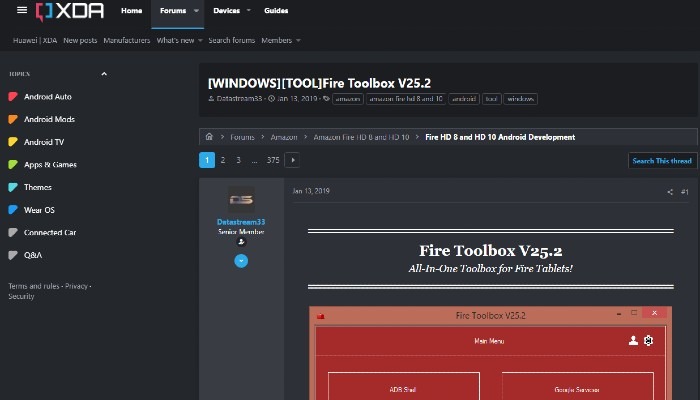700x400 pixels.
Task: Select the tool tag
Action: [492, 99]
